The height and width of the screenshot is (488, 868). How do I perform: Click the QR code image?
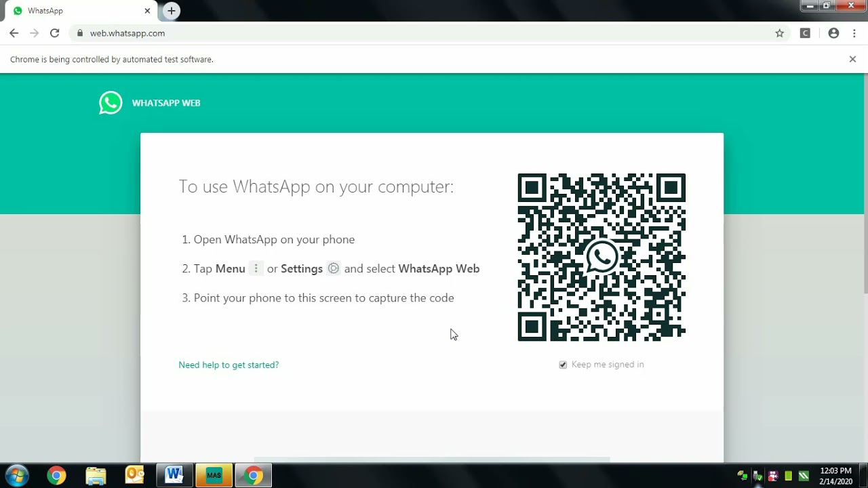(x=601, y=257)
